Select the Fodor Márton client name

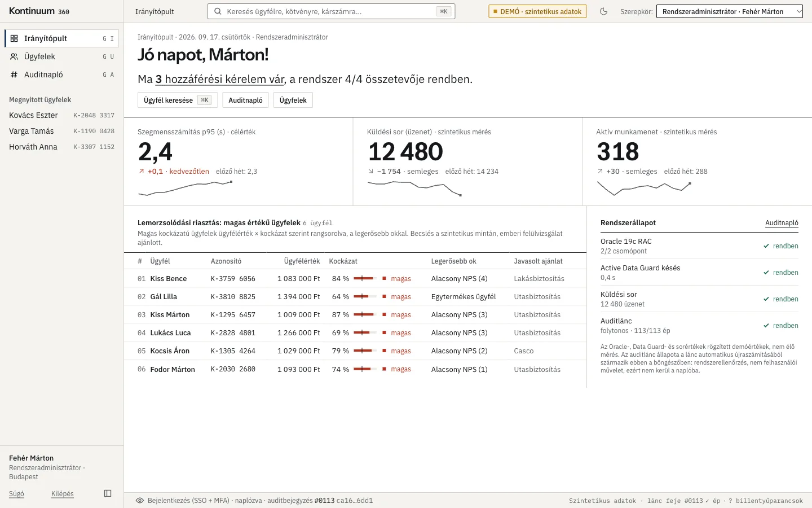tap(173, 369)
